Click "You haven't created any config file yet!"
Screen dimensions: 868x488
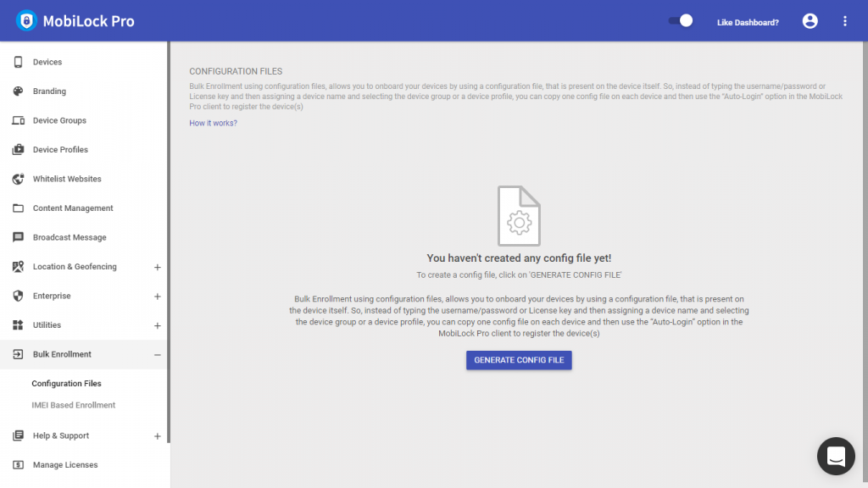[519, 258]
